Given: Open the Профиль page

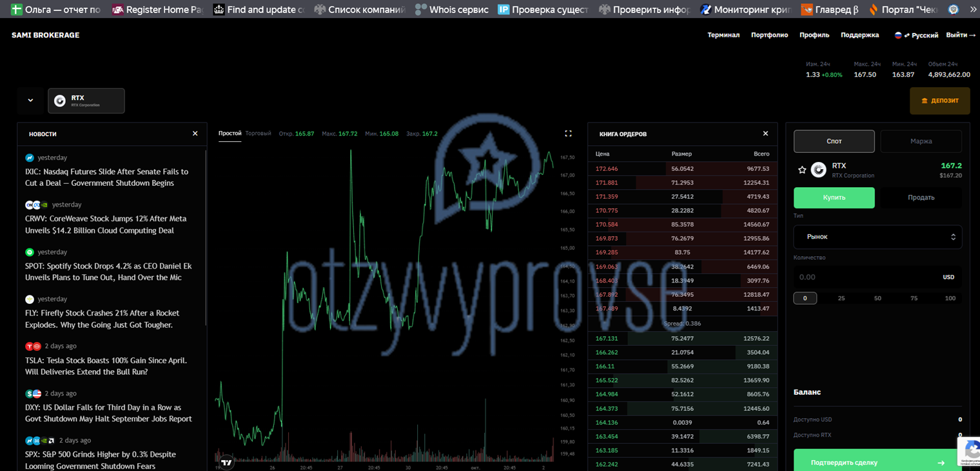Looking at the screenshot, I should (x=814, y=35).
